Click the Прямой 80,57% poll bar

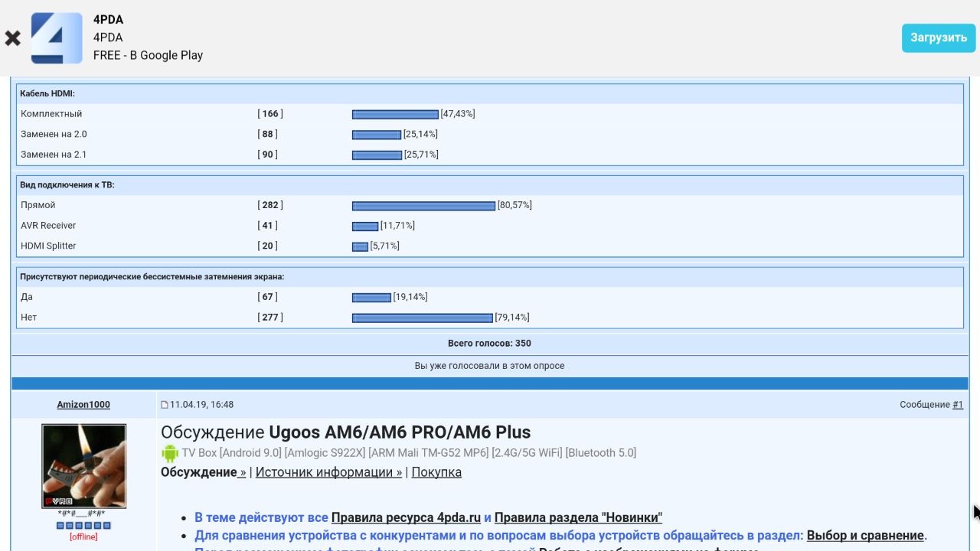tap(423, 205)
